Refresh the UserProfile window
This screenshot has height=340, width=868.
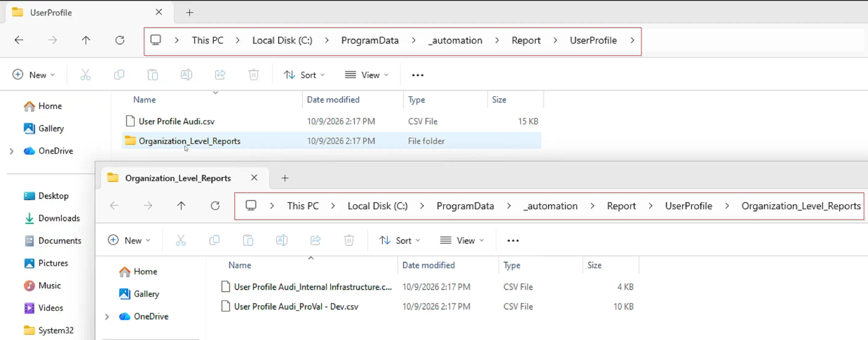pyautogui.click(x=120, y=41)
